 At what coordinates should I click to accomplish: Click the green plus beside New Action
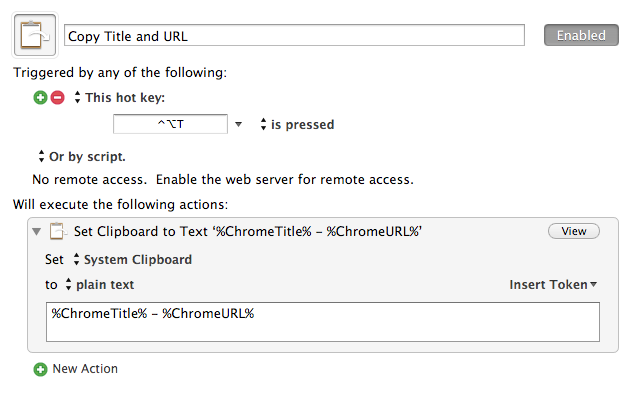(x=40, y=369)
